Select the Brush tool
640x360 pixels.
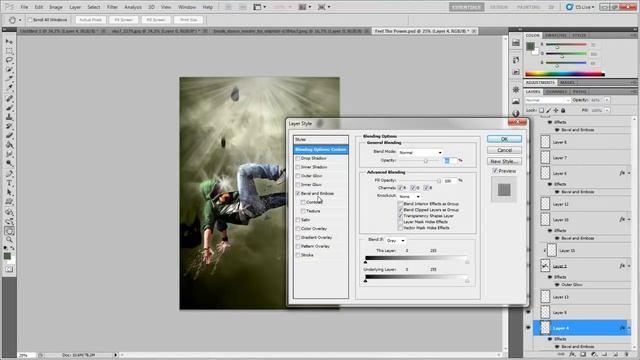point(9,108)
